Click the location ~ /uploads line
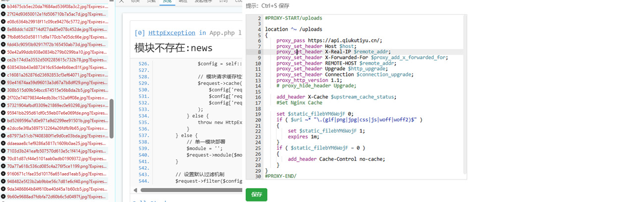 click(293, 29)
